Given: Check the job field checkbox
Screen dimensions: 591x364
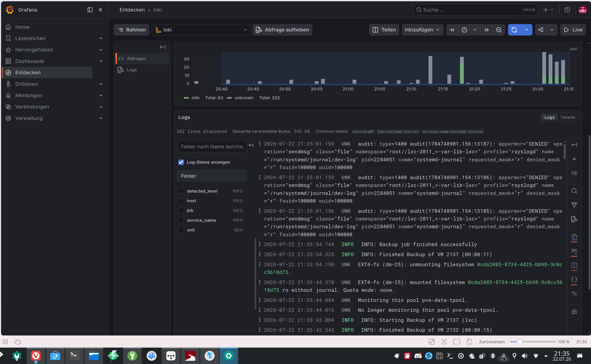Looking at the screenshot, I should click(x=181, y=210).
